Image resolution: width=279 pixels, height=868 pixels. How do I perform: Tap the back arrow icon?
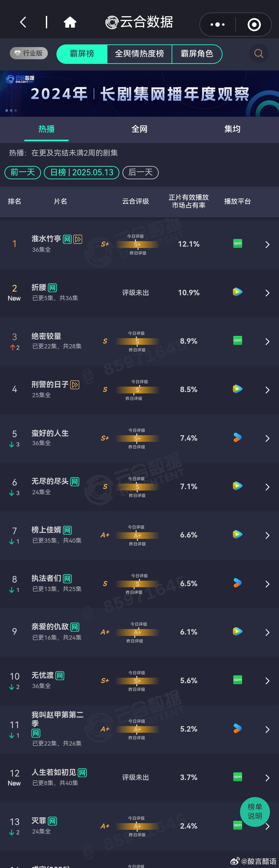(x=23, y=23)
